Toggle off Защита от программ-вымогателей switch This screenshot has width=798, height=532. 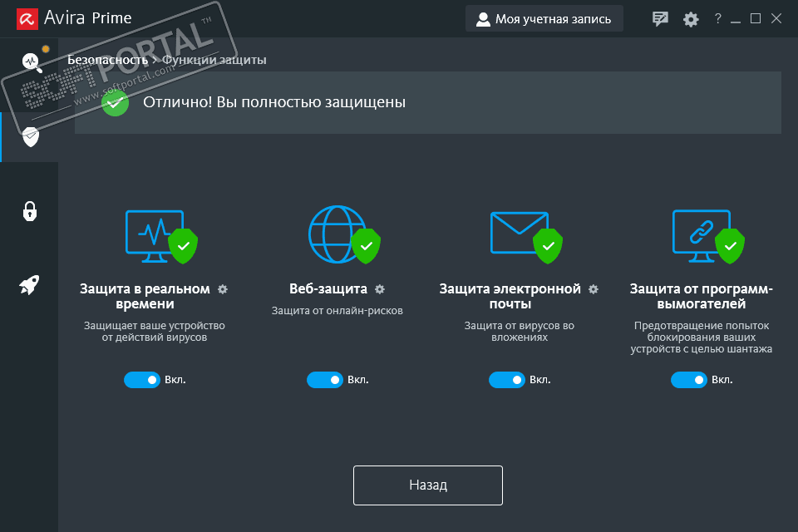(x=689, y=380)
